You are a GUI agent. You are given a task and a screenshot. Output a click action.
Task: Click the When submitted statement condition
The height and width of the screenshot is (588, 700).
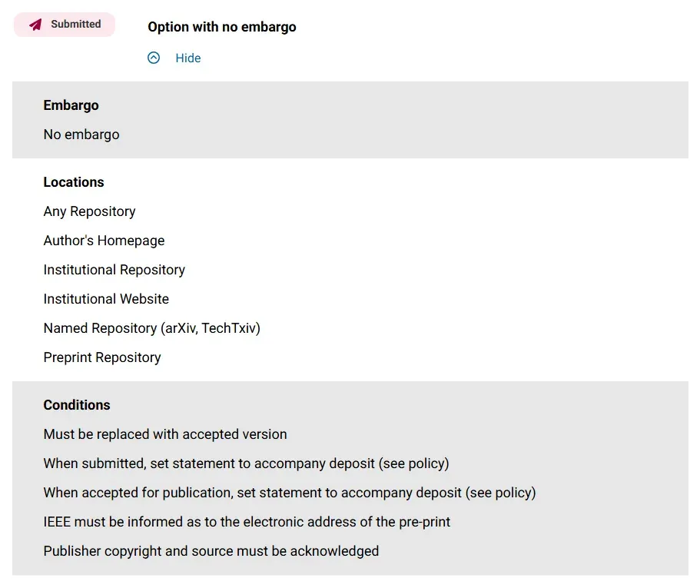[246, 463]
